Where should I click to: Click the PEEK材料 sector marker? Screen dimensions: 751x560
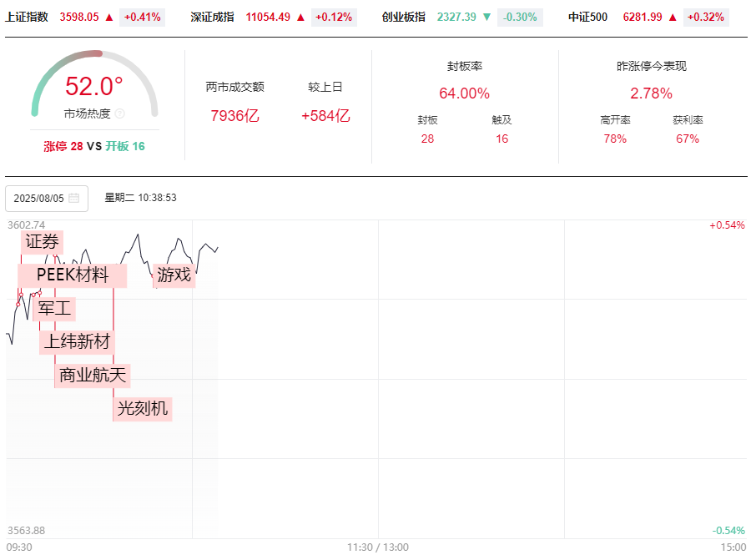pos(73,275)
